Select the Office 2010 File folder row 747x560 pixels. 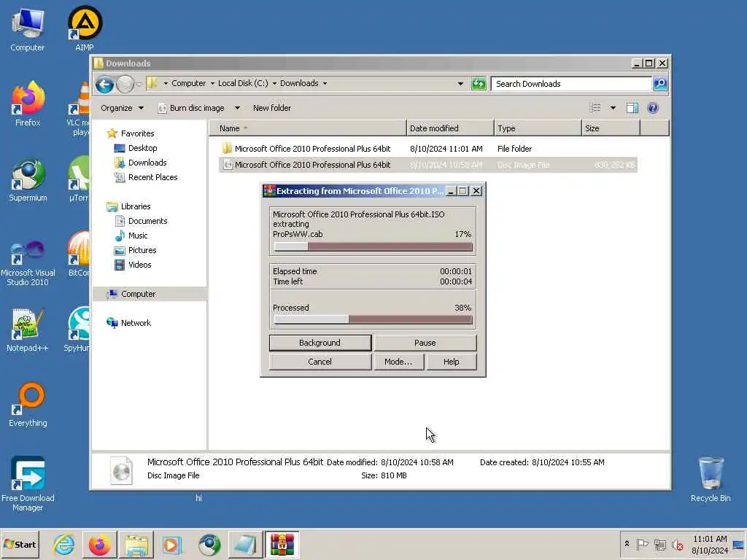pos(427,149)
